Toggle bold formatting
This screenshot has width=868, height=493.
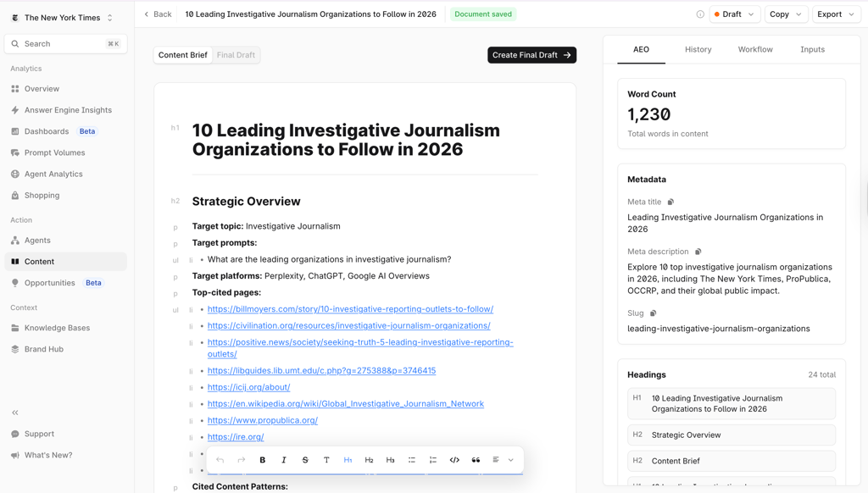click(x=263, y=460)
